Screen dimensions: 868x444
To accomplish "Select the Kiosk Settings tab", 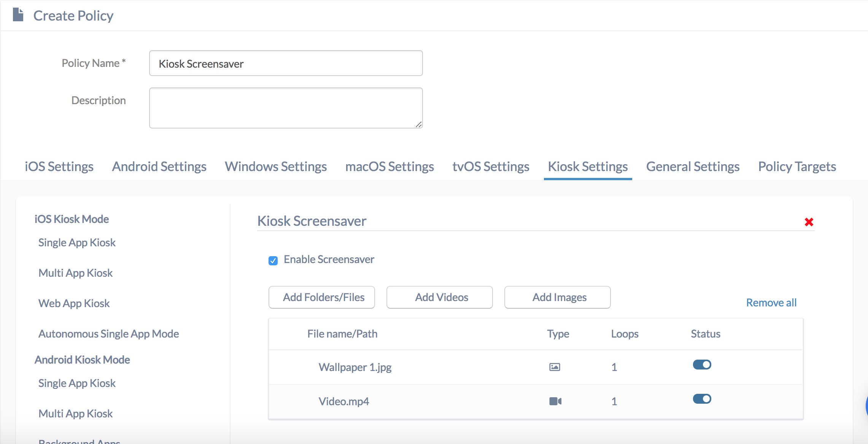I will pyautogui.click(x=588, y=166).
